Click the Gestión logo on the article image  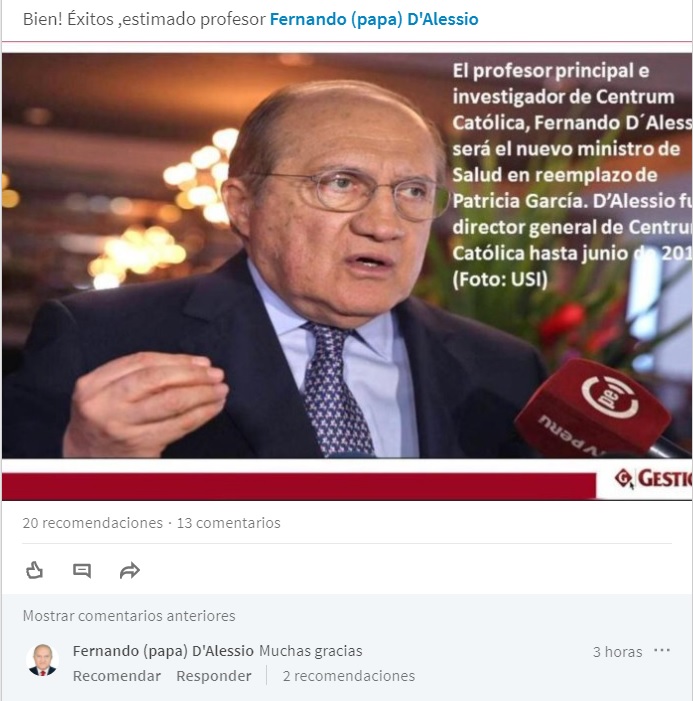click(653, 478)
